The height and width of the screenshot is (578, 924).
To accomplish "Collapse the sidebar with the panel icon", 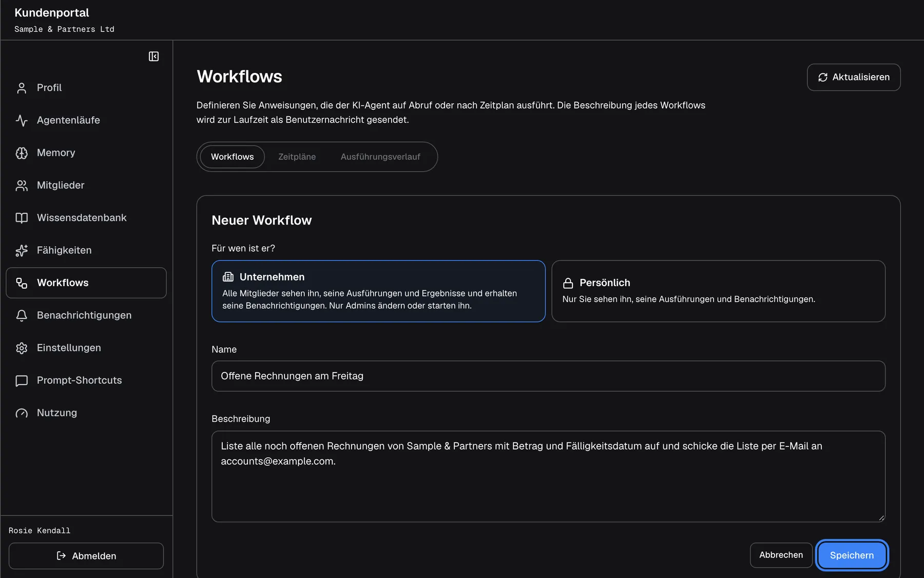I will tap(153, 57).
